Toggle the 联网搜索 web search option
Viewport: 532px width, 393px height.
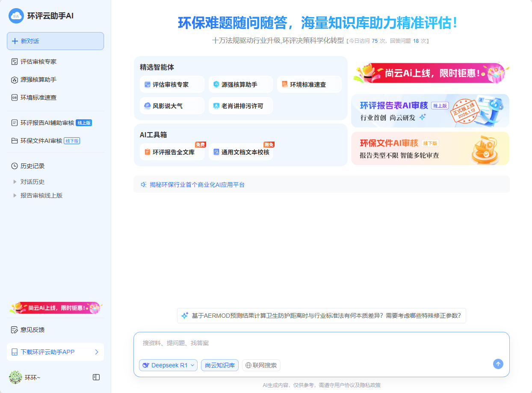pos(261,365)
